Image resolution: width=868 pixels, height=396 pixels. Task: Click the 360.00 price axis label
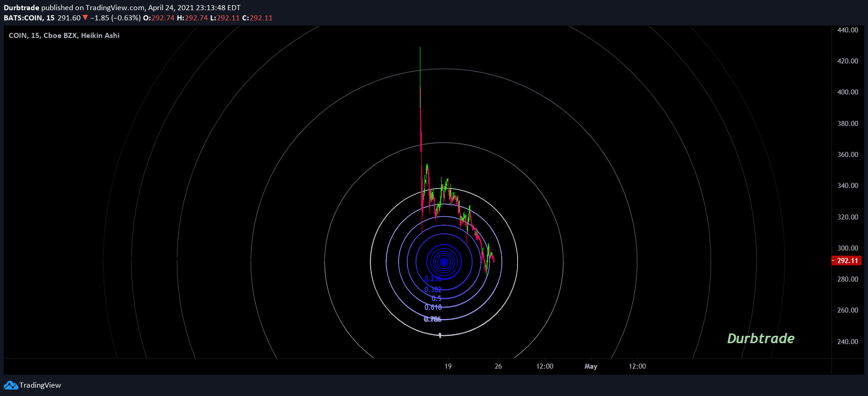[848, 154]
